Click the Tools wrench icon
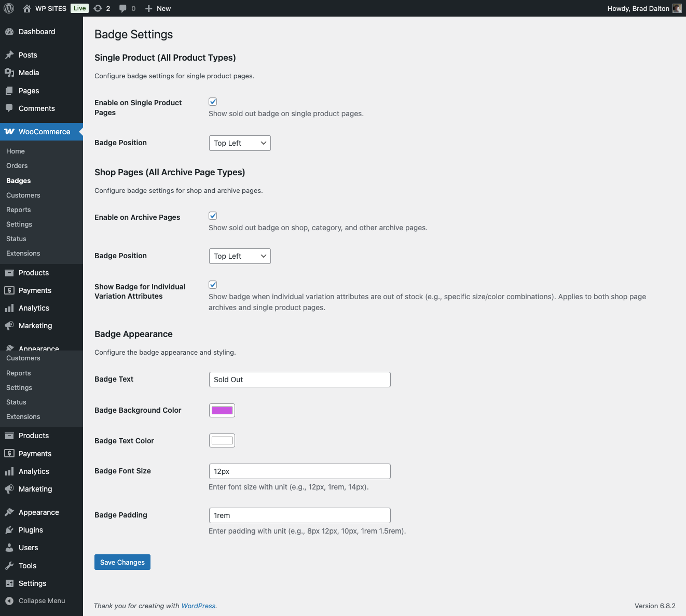The width and height of the screenshot is (686, 616). 9,566
